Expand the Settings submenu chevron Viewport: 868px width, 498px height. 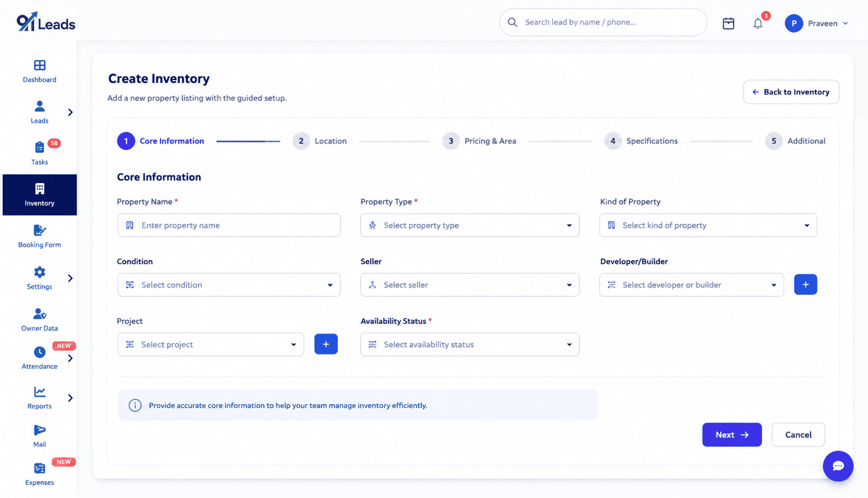(70, 278)
